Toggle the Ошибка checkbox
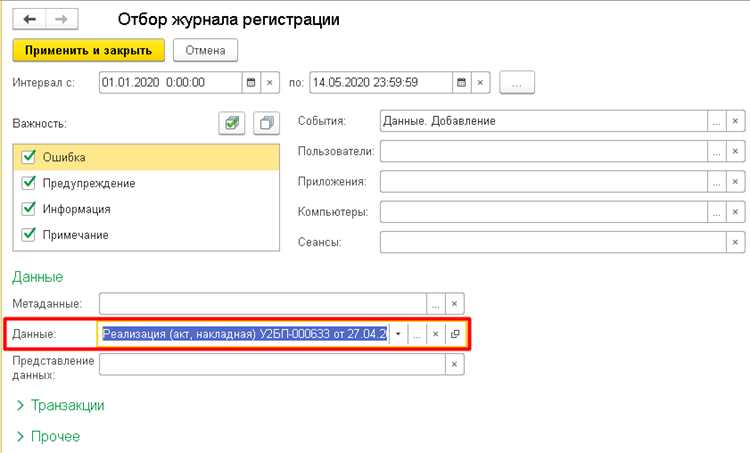This screenshot has height=453, width=750. coord(29,156)
